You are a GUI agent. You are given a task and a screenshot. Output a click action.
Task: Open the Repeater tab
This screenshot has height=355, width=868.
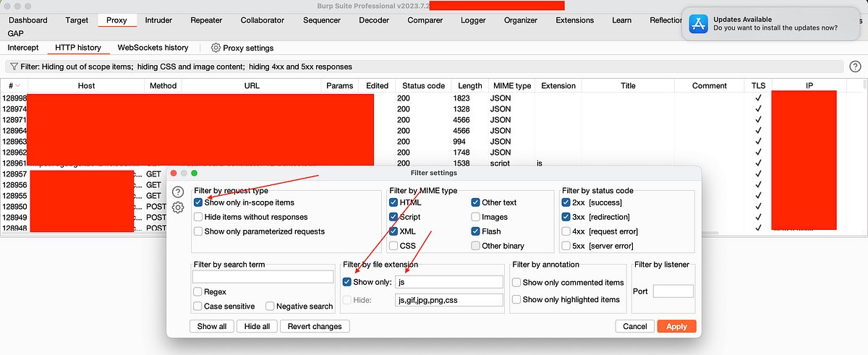(207, 20)
